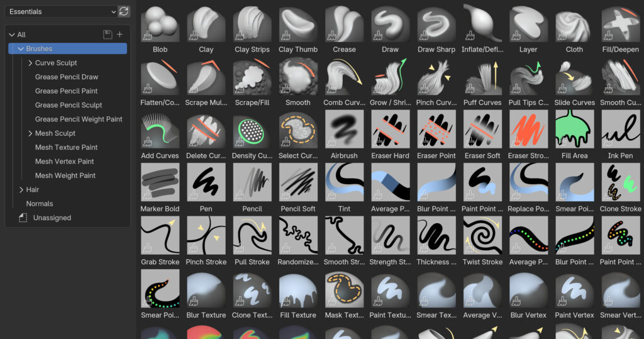Choose the Eraser Hard brush
Image resolution: width=644 pixels, height=339 pixels.
tap(390, 130)
